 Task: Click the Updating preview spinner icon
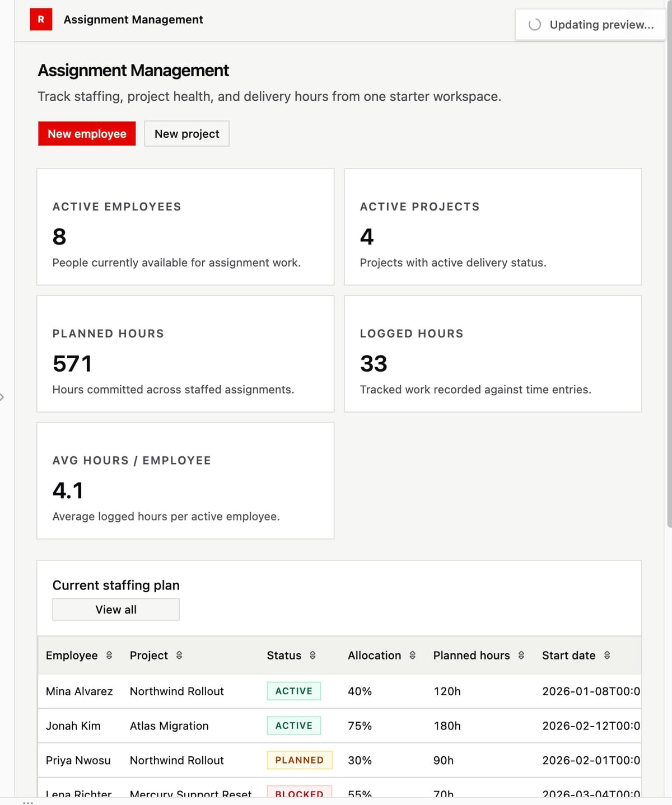click(x=535, y=25)
